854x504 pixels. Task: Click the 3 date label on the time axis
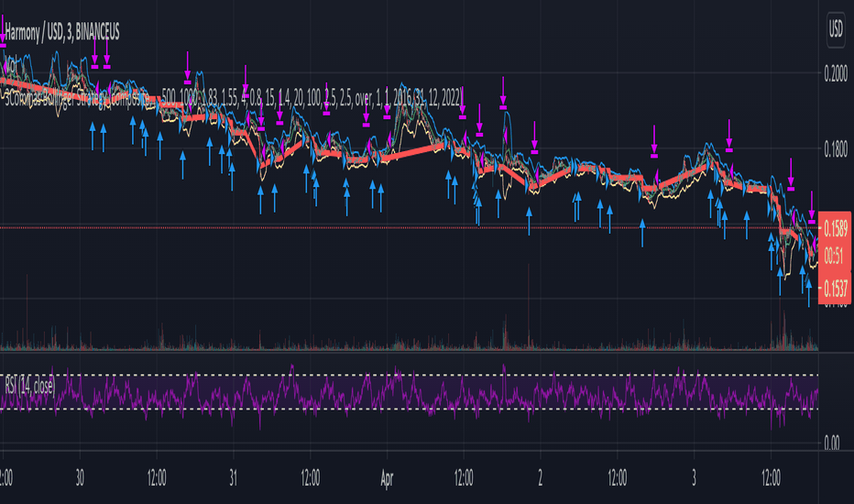click(x=694, y=478)
